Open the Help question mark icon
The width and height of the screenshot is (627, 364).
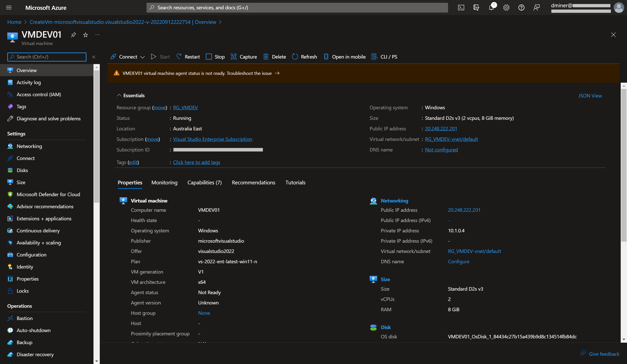click(x=521, y=8)
